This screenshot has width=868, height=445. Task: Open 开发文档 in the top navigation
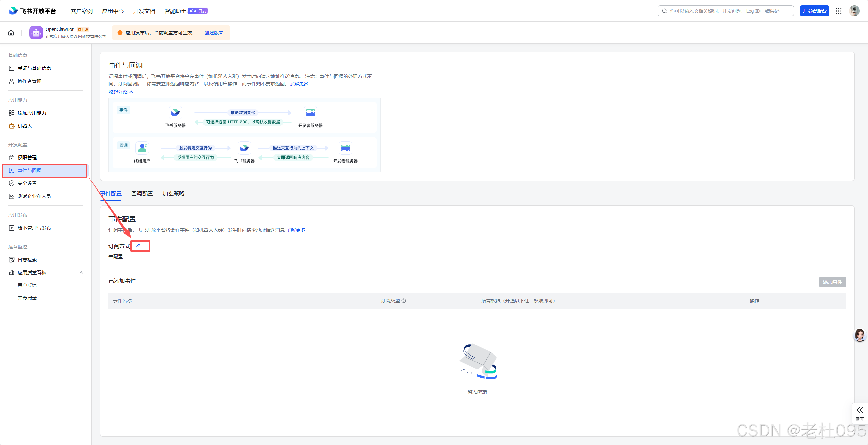pos(144,11)
